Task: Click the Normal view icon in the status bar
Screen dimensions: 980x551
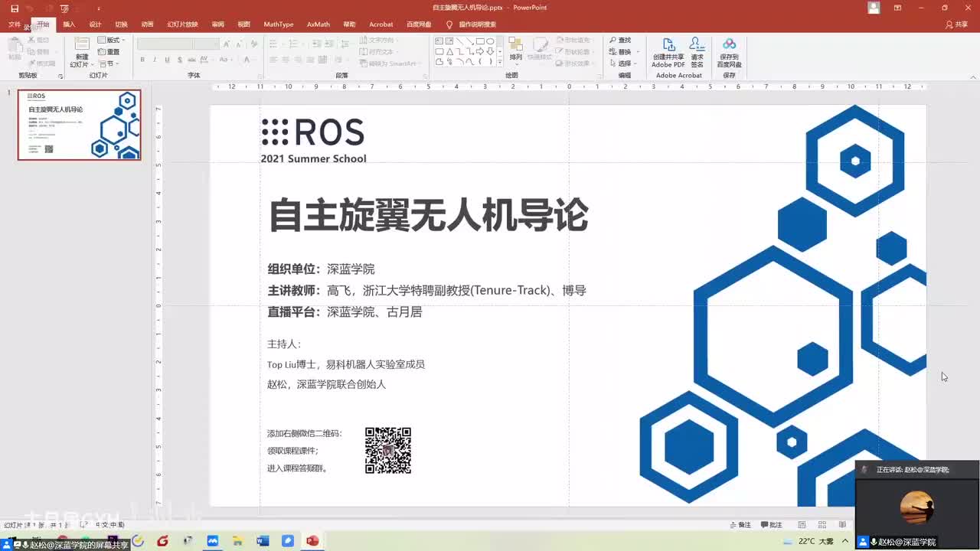Action: (x=802, y=525)
